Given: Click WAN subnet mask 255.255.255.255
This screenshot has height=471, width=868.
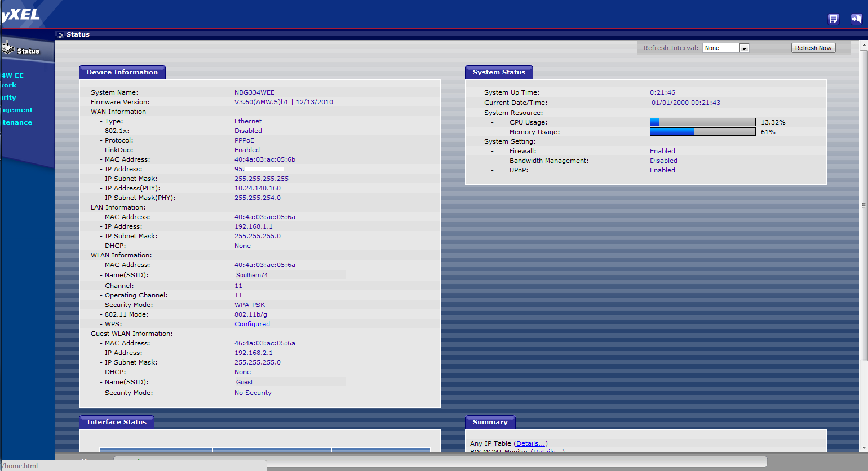Looking at the screenshot, I should pos(262,179).
